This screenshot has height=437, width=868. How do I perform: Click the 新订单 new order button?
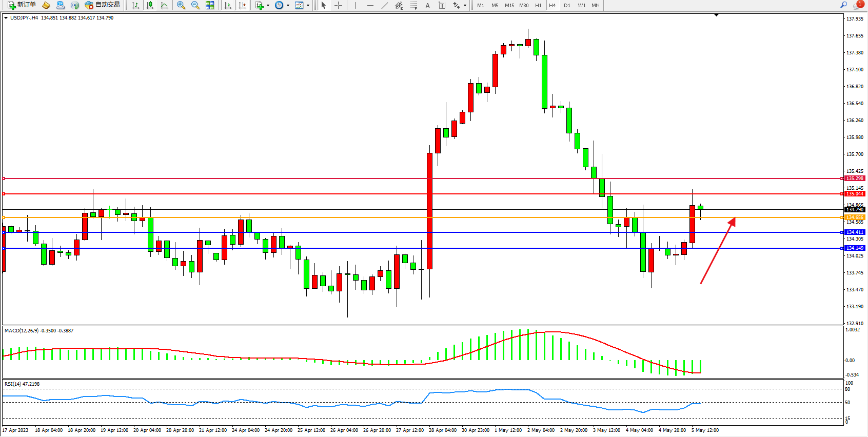[22, 5]
